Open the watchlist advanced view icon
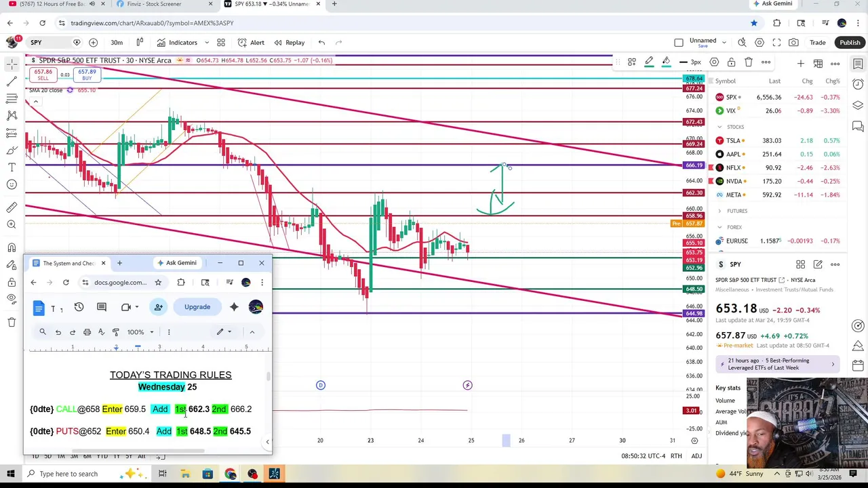Viewport: 868px width, 488px height. tap(818, 64)
